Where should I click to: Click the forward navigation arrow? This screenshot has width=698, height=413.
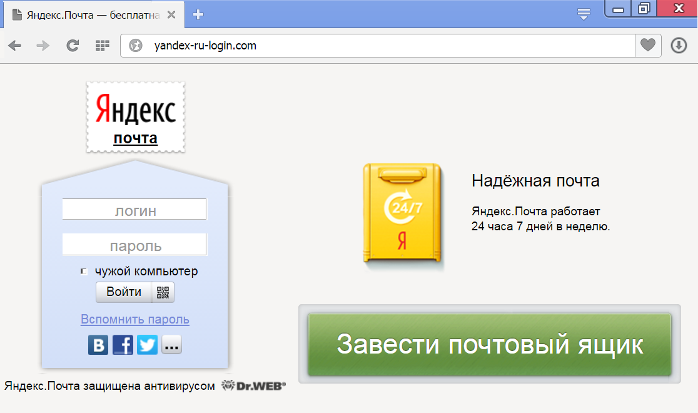point(43,45)
